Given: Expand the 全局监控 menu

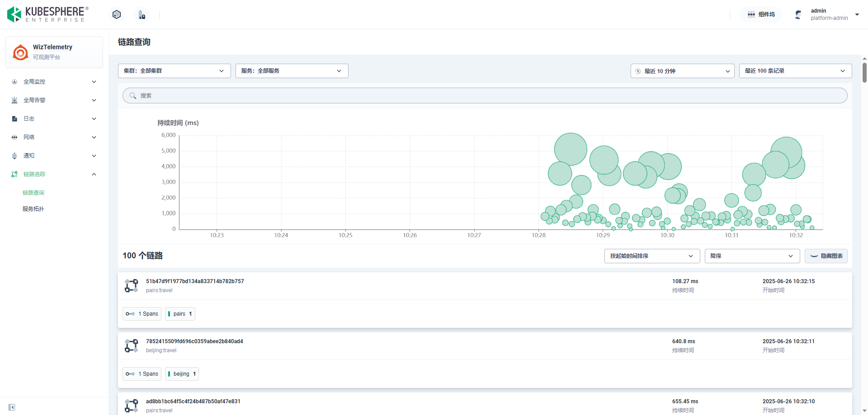Looking at the screenshot, I should pyautogui.click(x=54, y=82).
